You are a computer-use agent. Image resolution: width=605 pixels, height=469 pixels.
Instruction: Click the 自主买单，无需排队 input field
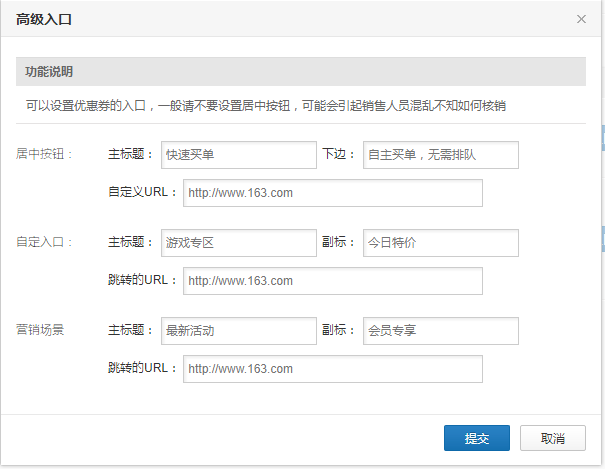(x=440, y=155)
